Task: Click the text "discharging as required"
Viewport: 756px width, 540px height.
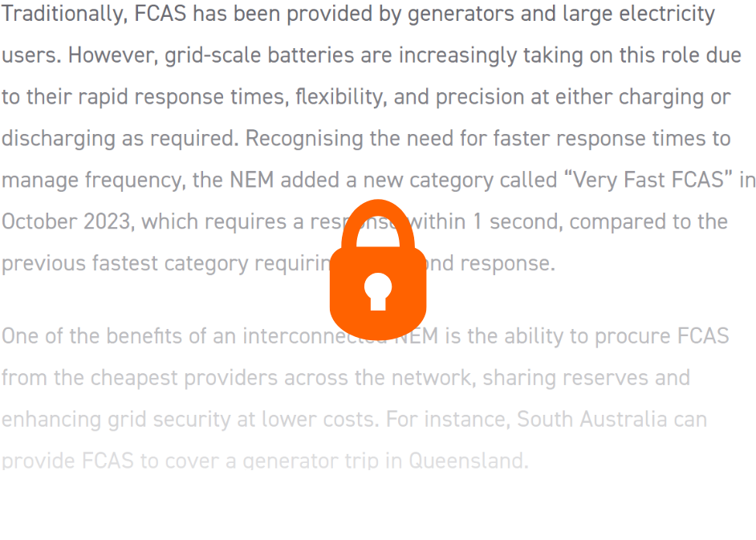Action: pyautogui.click(x=119, y=139)
